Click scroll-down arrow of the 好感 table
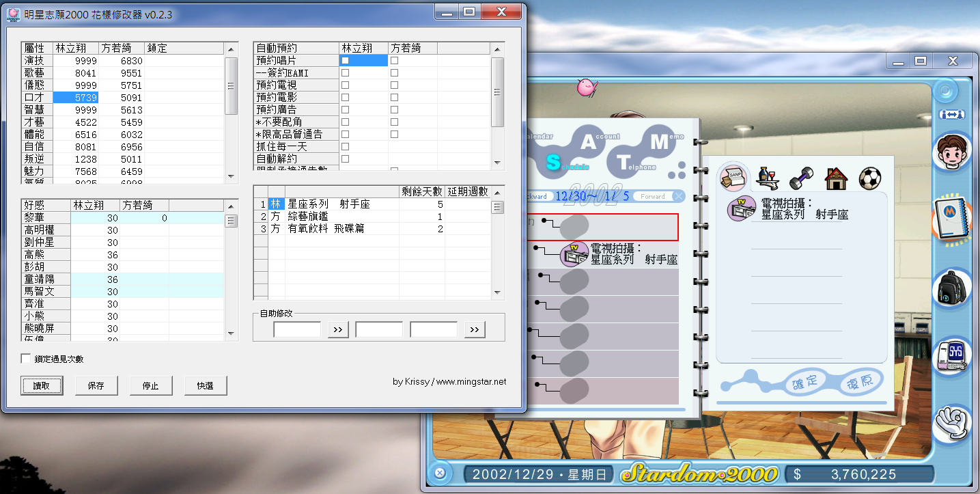980x494 pixels. coord(231,334)
